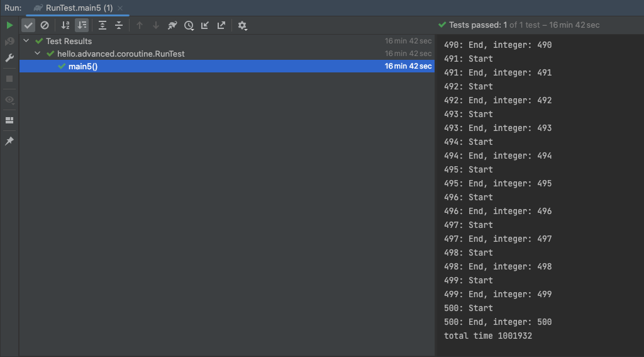Click the green check next to main5()
Viewport: 644px width, 357px height.
tap(62, 66)
